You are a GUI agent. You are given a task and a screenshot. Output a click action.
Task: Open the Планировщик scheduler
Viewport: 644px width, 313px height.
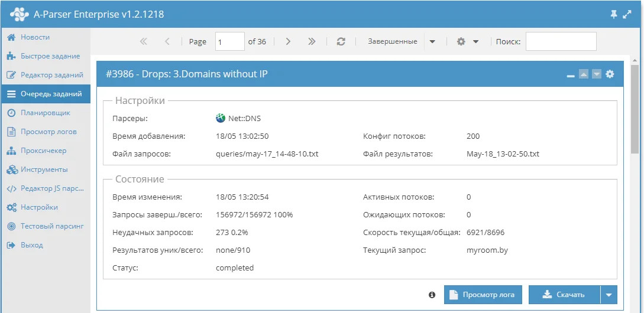coord(45,113)
